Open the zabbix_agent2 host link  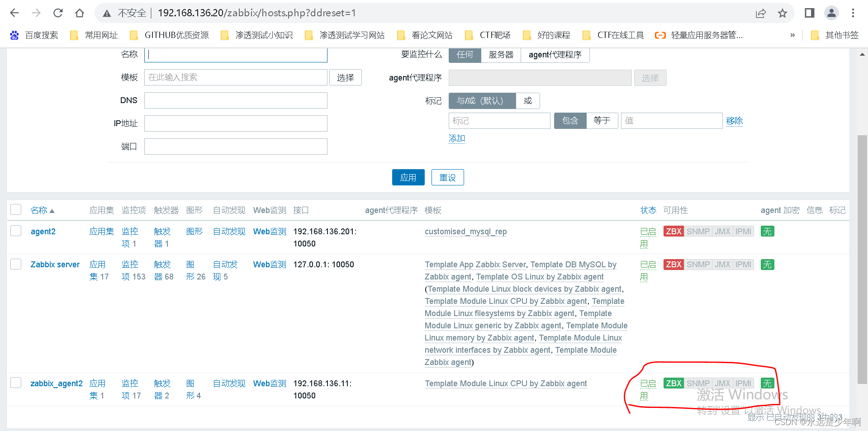(57, 384)
